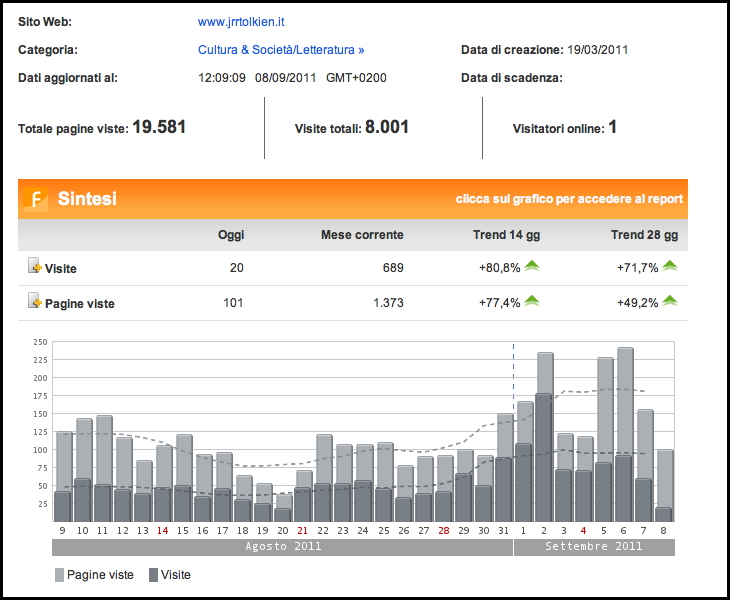730x600 pixels.
Task: Click green arrow beside +80,8% trend
Action: (x=532, y=266)
